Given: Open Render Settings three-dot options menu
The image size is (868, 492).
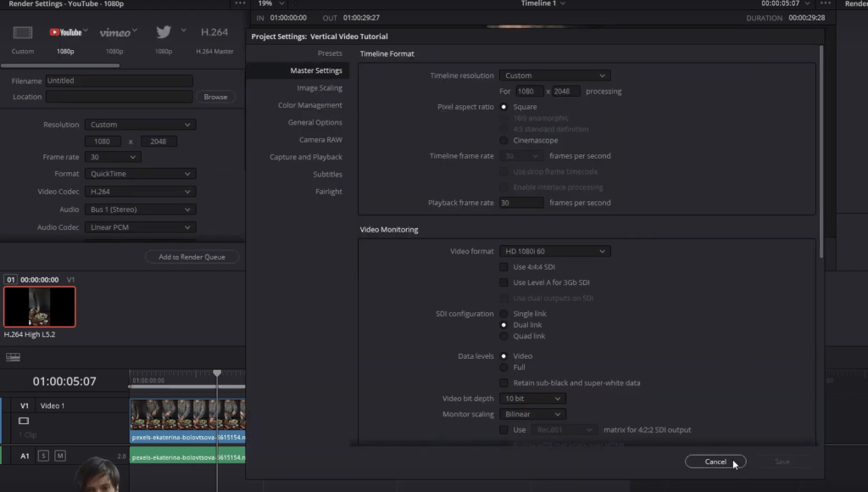Looking at the screenshot, I should point(239,4).
